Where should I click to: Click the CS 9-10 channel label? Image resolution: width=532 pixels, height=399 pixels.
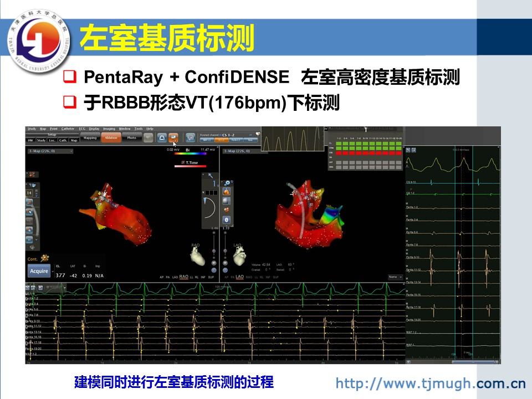coord(411,182)
